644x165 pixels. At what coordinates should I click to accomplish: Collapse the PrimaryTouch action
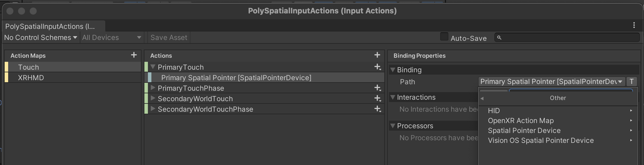(153, 67)
